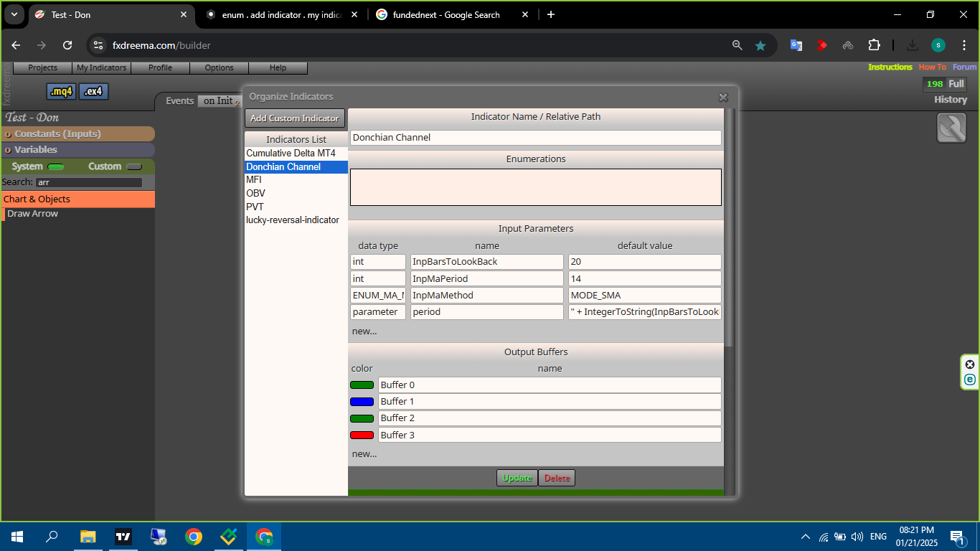Screen dimensions: 980x551
Task: Pick the color swatch for Buffer 2
Action: tap(362, 418)
